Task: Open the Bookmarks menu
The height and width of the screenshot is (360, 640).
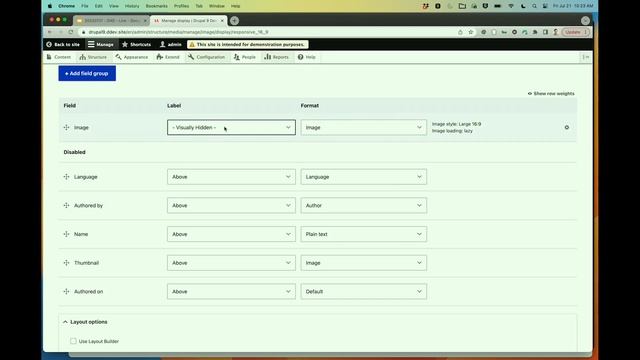Action: point(157,6)
